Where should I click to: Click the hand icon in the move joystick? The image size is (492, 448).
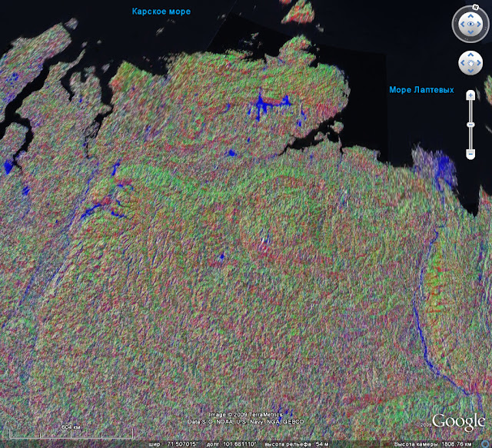[x=470, y=63]
